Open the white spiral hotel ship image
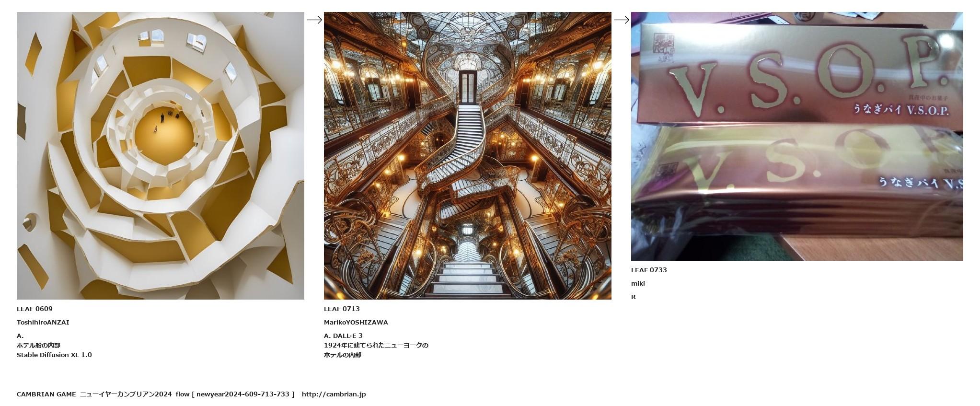980x406 pixels. pyautogui.click(x=161, y=156)
